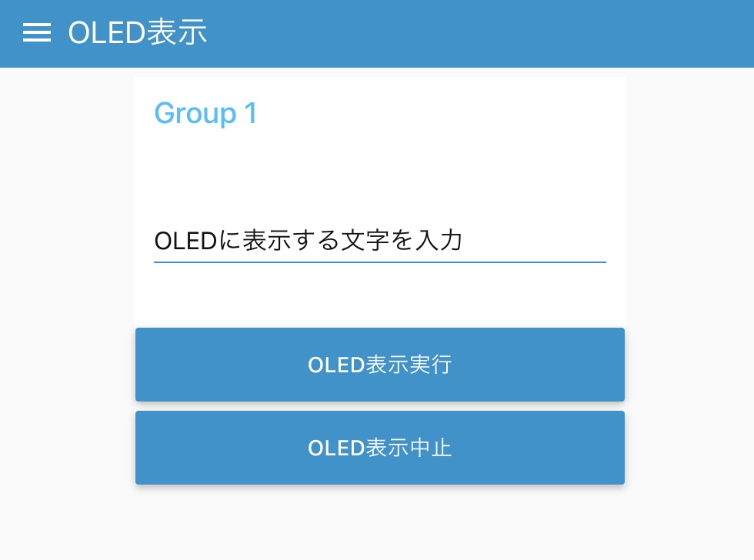Tap the text input placeholder
754x560 pixels.
308,241
